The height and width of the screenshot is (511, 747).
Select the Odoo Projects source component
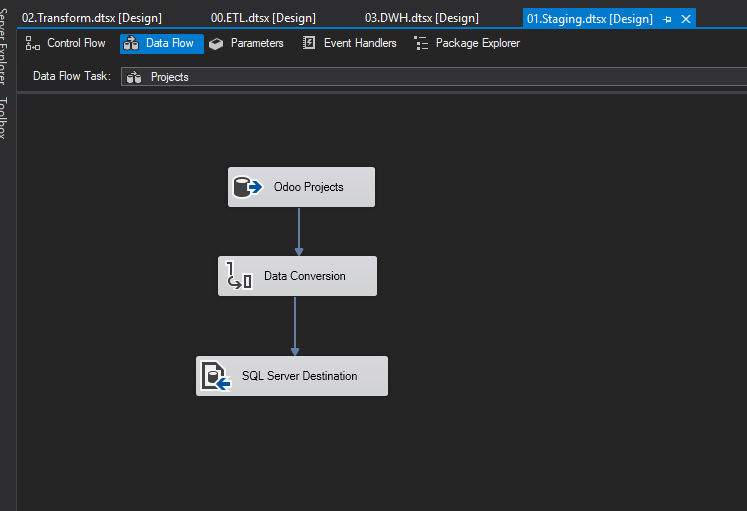click(x=301, y=187)
